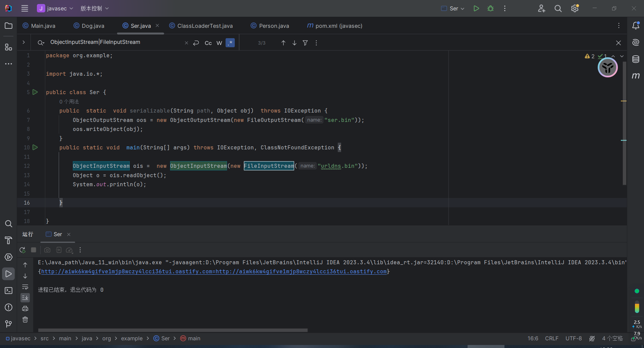
Task: Run the Ser configuration with play button
Action: [x=476, y=8]
